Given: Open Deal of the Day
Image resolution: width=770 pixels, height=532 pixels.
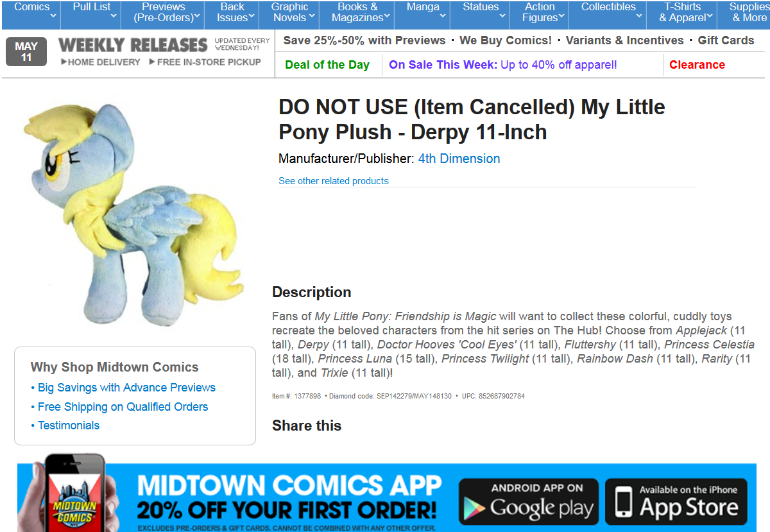Looking at the screenshot, I should coord(327,65).
